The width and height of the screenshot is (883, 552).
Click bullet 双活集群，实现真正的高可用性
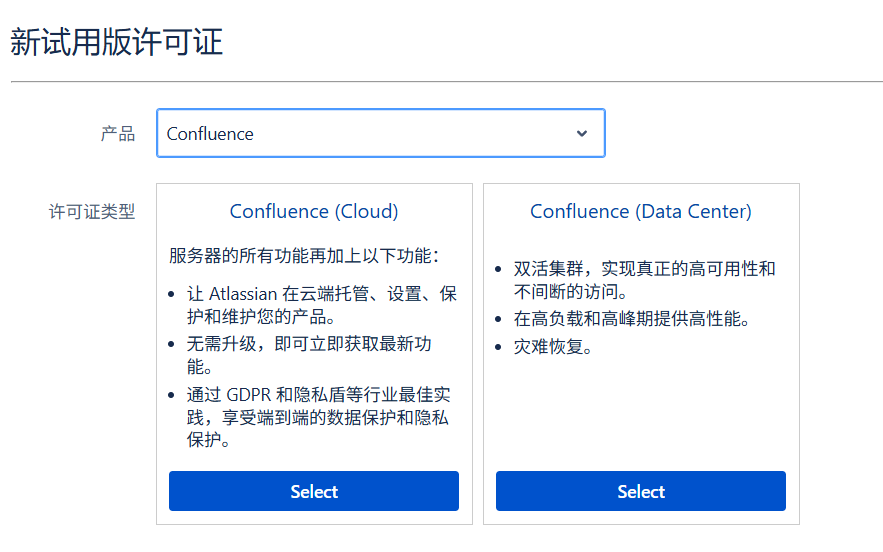coord(644,280)
